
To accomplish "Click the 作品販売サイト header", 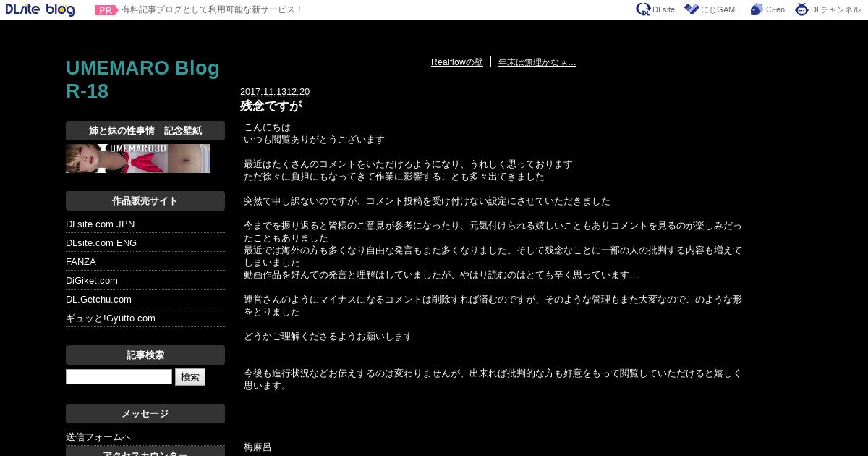I will tap(145, 201).
